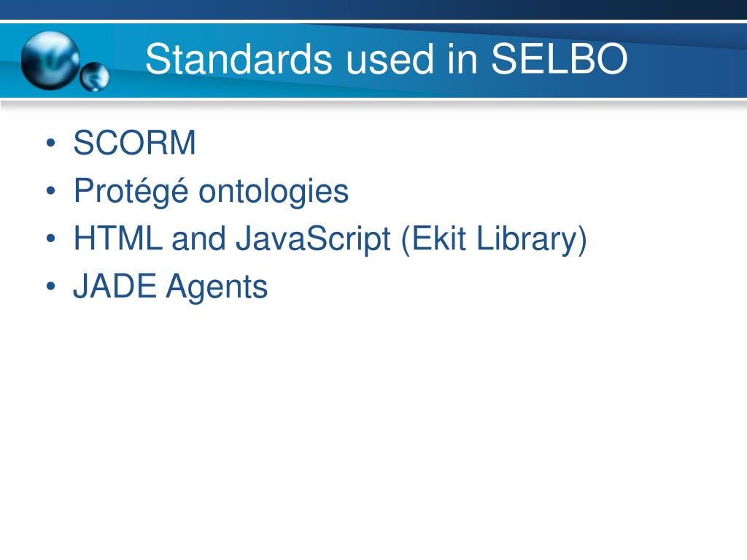Click the dark blue top banner strip
This screenshot has height=560, width=747.
point(373,9)
